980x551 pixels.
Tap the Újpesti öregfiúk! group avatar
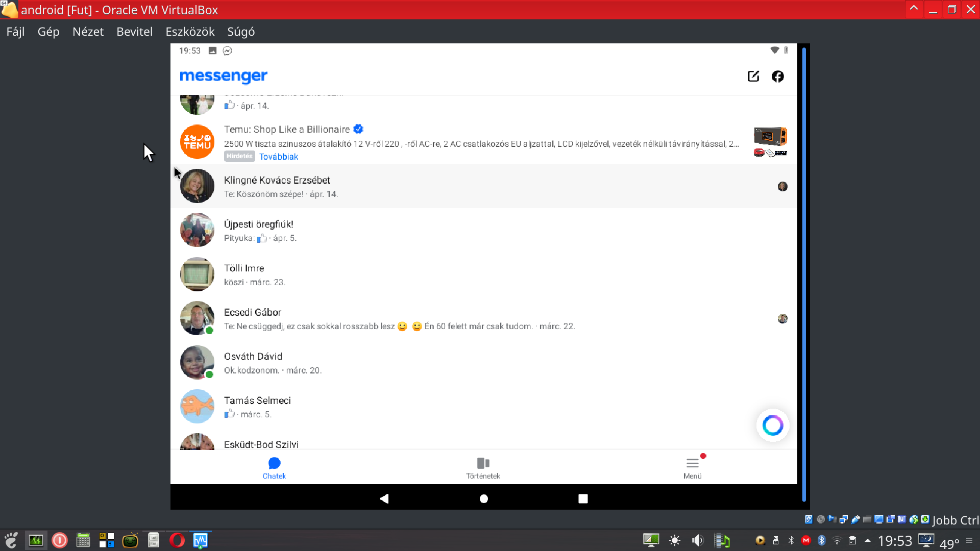coord(197,230)
